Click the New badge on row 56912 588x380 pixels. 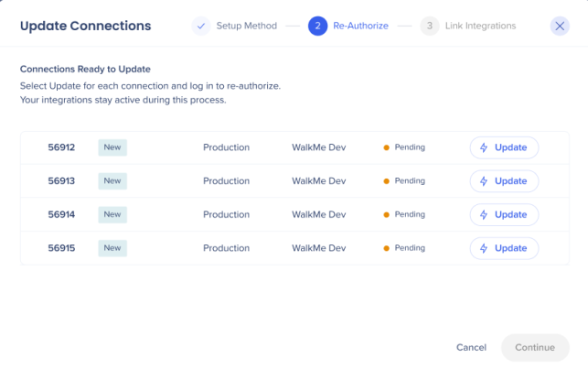pyautogui.click(x=112, y=147)
